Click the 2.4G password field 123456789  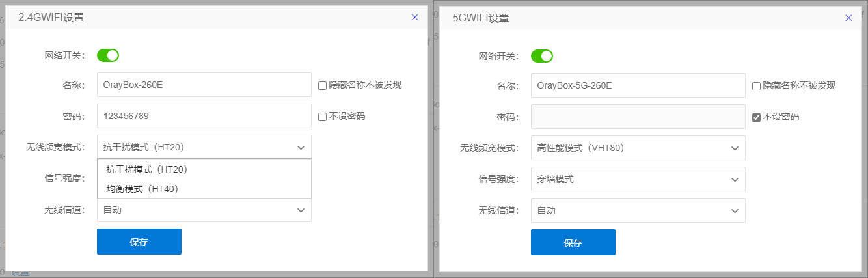(x=204, y=116)
